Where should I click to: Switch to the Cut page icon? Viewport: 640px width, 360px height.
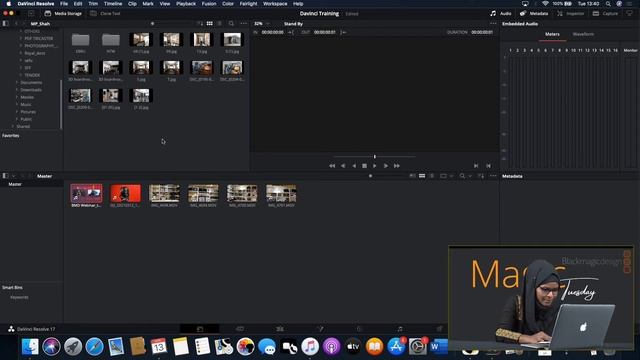[240, 329]
